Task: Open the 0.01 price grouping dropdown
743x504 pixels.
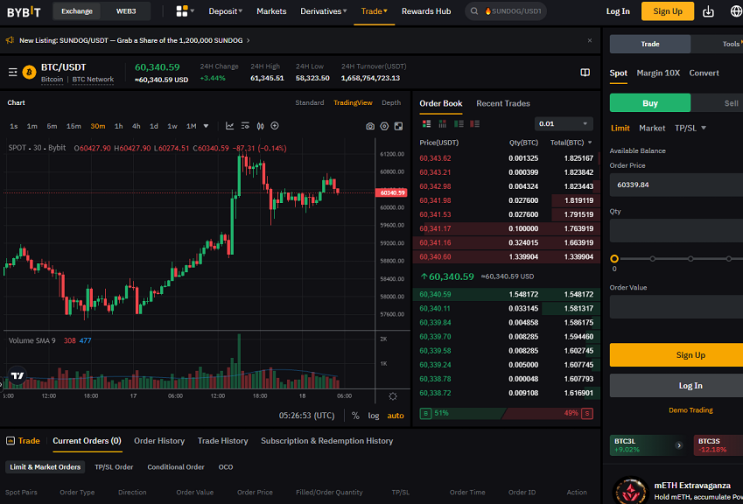Action: (x=563, y=124)
